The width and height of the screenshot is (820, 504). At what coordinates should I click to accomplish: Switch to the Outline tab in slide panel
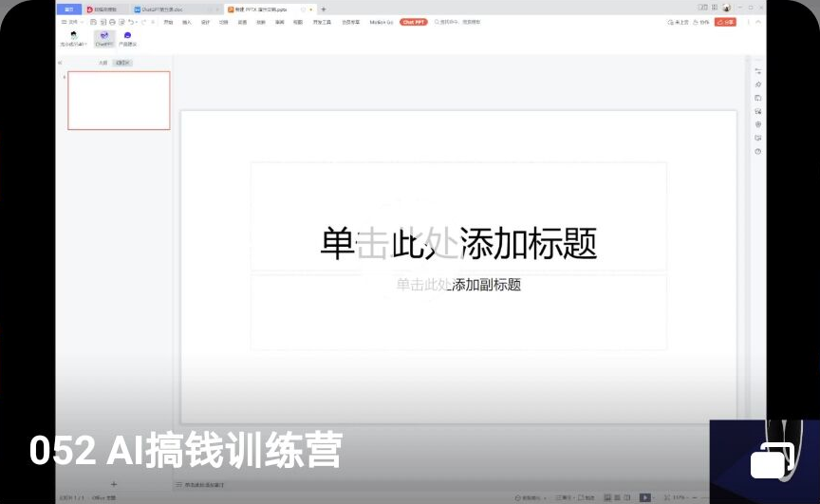[x=102, y=63]
